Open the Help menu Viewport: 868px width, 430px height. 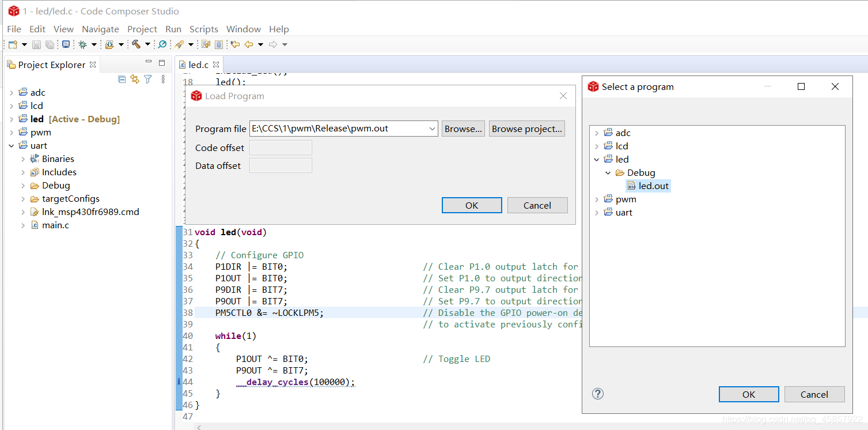tap(279, 29)
